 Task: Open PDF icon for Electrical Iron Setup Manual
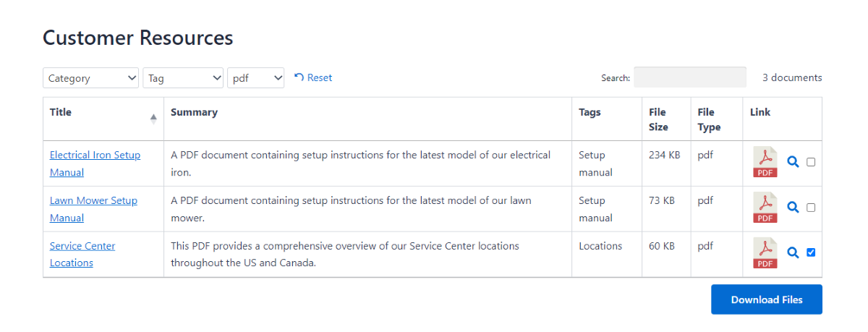[765, 162]
